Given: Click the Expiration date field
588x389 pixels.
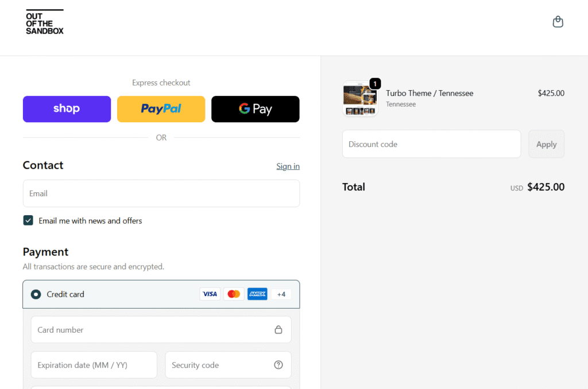Looking at the screenshot, I should pyautogui.click(x=94, y=365).
